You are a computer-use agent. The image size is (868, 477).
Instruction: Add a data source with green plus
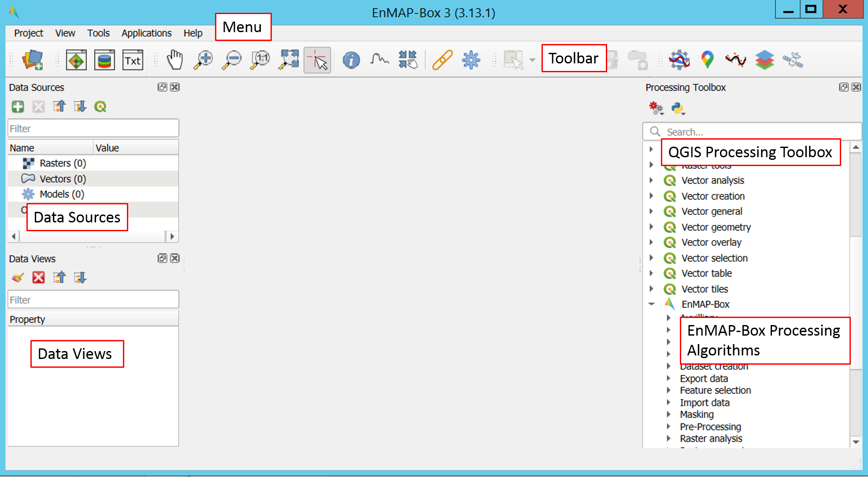pos(18,107)
